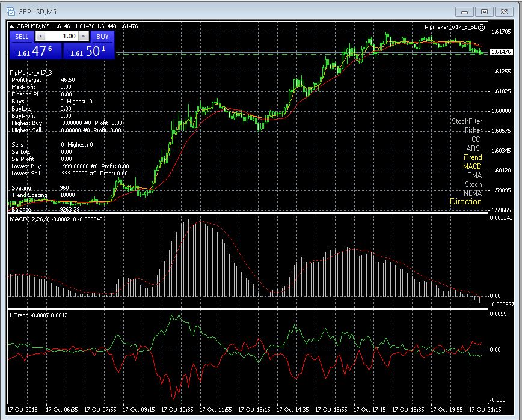Click the yellow Direction label
This screenshot has width=522, height=420.
coord(465,201)
